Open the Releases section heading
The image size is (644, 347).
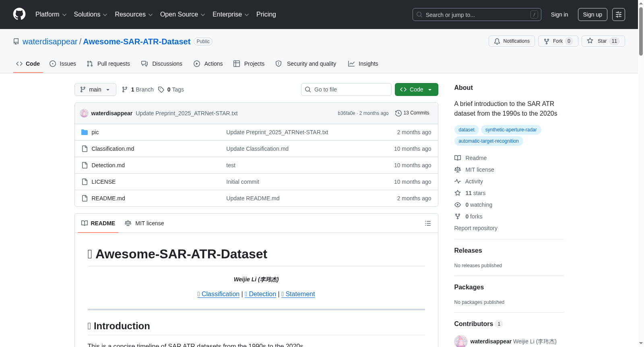point(468,250)
